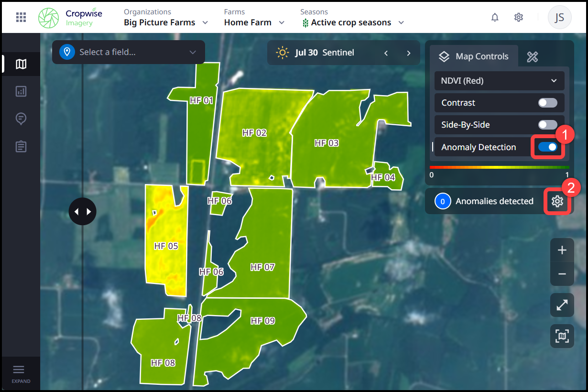Viewport: 588px width, 392px height.
Task: Expand the Select a field dropdown
Action: (x=129, y=52)
